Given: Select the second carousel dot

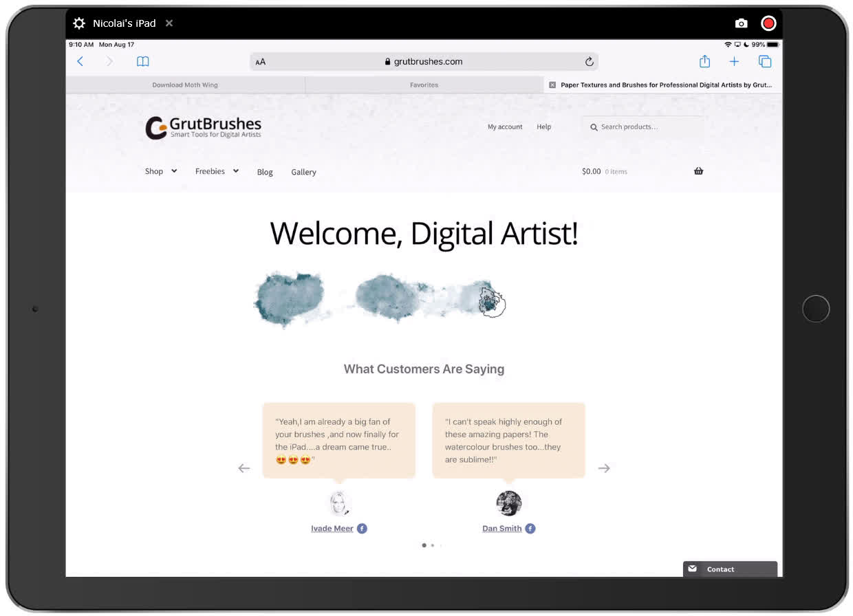Looking at the screenshot, I should coord(433,544).
